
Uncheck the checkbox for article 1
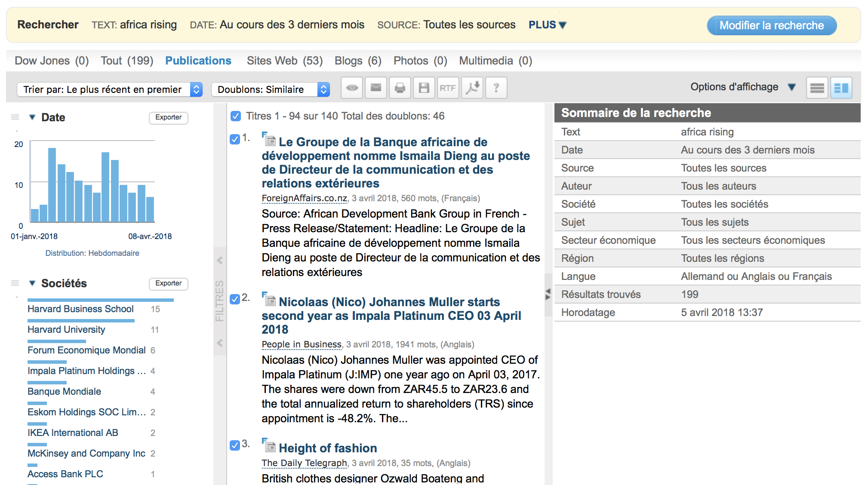(235, 139)
